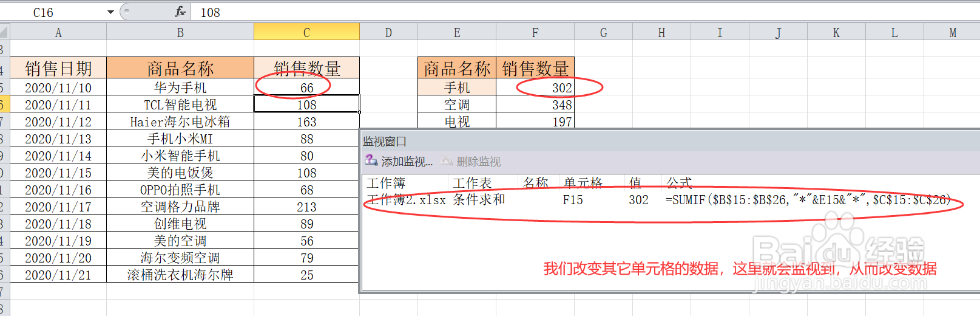Image resolution: width=980 pixels, height=316 pixels.
Task: Click the 监视窗口 title bar
Action: click(671, 141)
